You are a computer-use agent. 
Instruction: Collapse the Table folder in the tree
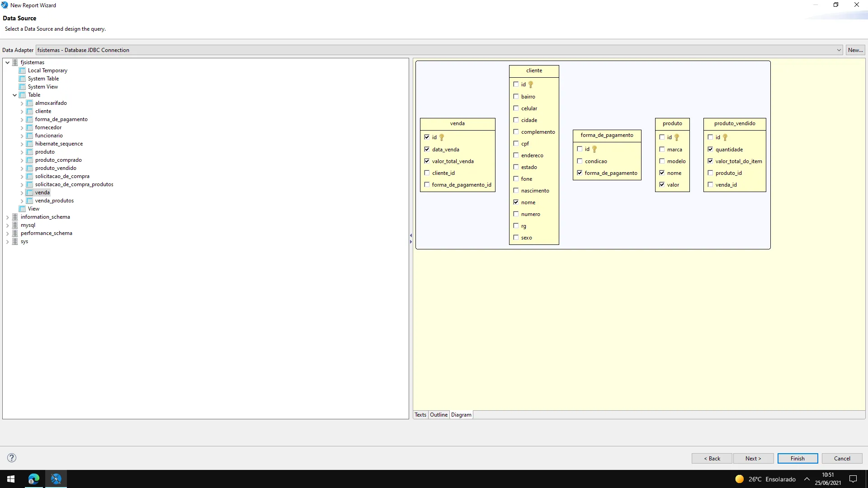(14, 95)
